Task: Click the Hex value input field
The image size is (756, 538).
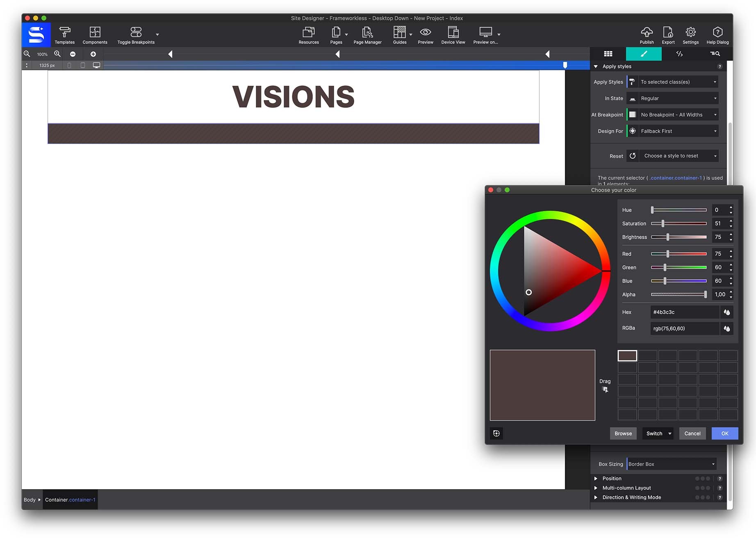Action: click(684, 312)
